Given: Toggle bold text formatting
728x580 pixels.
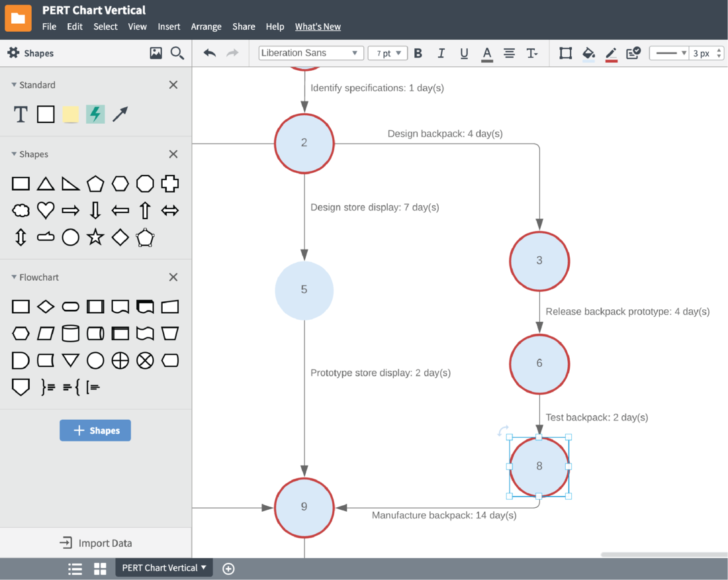Looking at the screenshot, I should (x=418, y=53).
